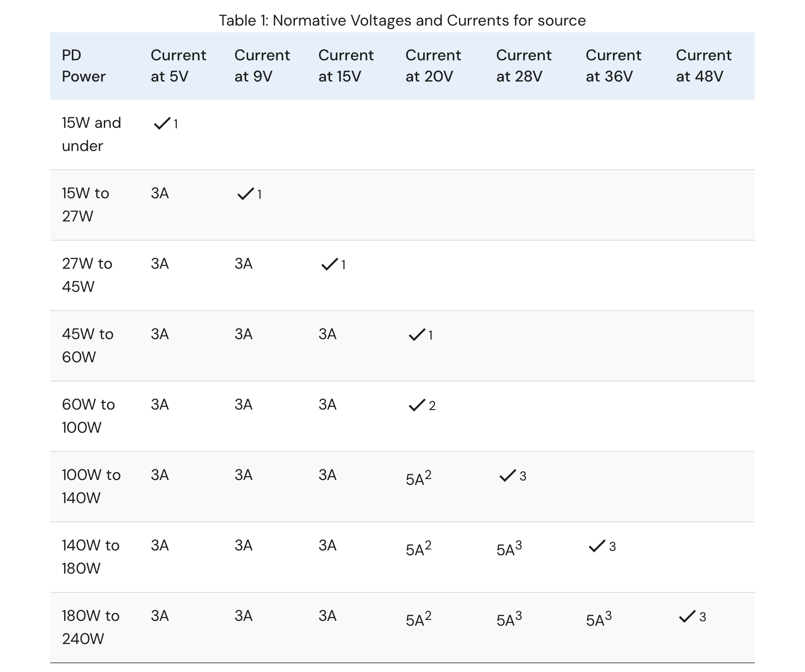The image size is (805, 672).
Task: Click the 5A cell at 28V in the 140W to 180W row
Action: (x=509, y=549)
